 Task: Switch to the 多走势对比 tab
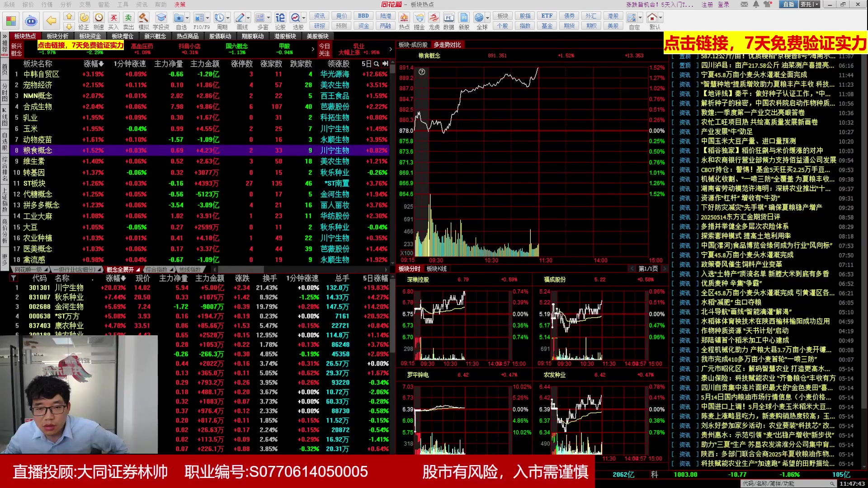coord(447,45)
